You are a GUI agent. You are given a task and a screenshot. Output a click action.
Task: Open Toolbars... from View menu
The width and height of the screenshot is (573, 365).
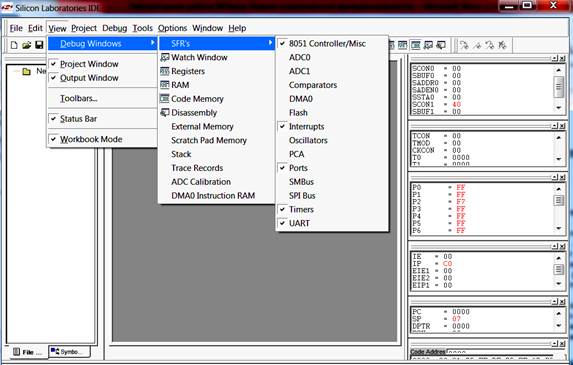pos(102,98)
